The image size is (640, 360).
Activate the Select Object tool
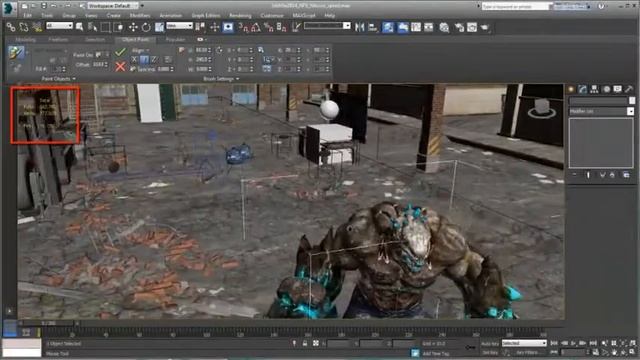(x=80, y=27)
